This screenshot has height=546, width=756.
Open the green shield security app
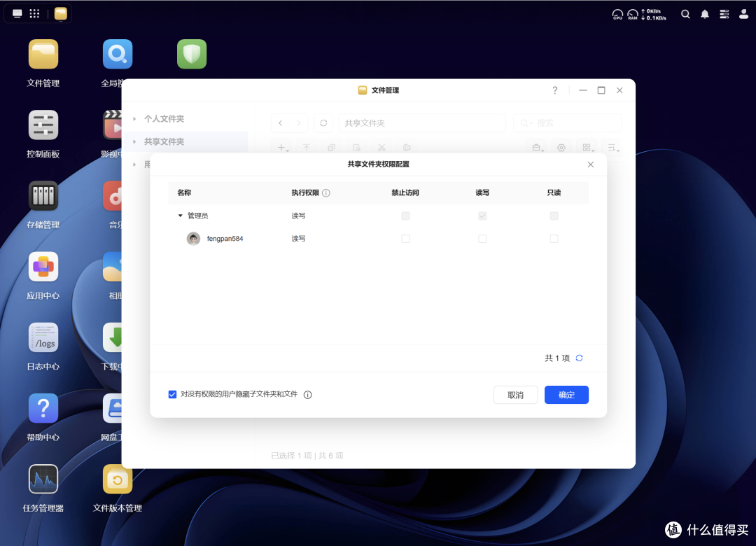(x=191, y=55)
